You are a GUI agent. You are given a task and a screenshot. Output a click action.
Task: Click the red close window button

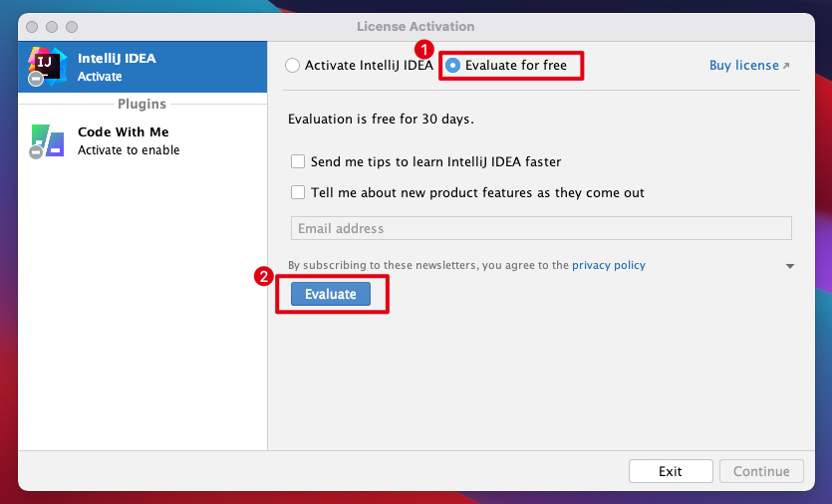[32, 26]
